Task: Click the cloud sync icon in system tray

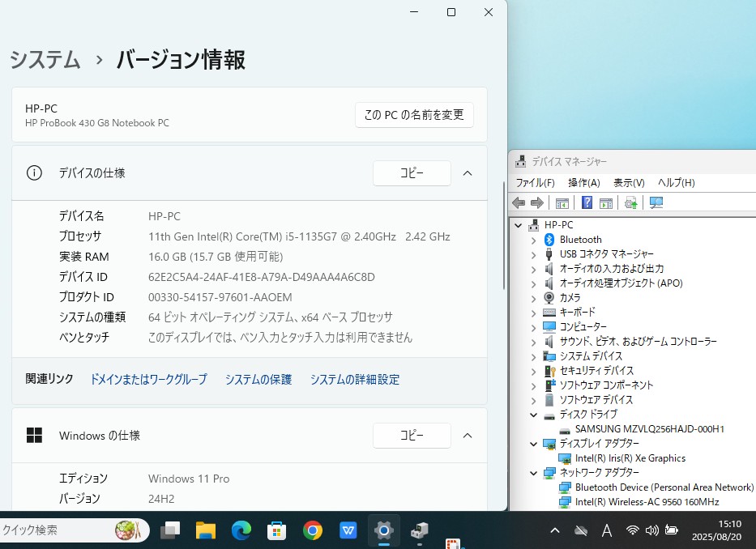Action: click(x=581, y=530)
